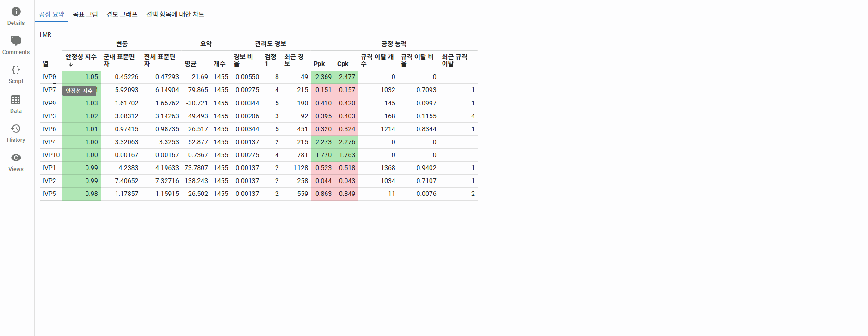
Task: Click the Ppk cell 1.770
Action: (x=323, y=155)
